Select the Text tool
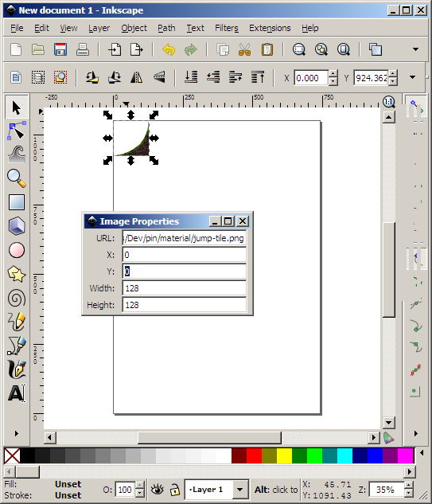The image size is (432, 504). 17,393
